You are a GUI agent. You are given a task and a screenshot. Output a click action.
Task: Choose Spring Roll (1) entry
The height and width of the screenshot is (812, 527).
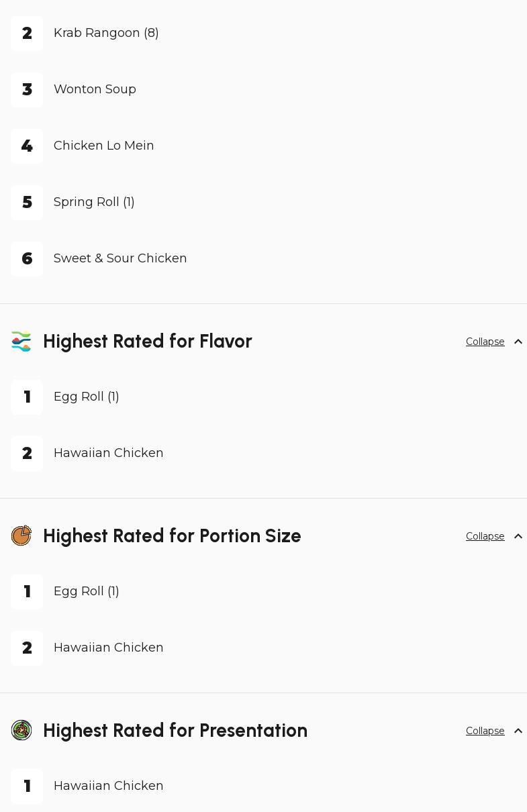pos(94,202)
